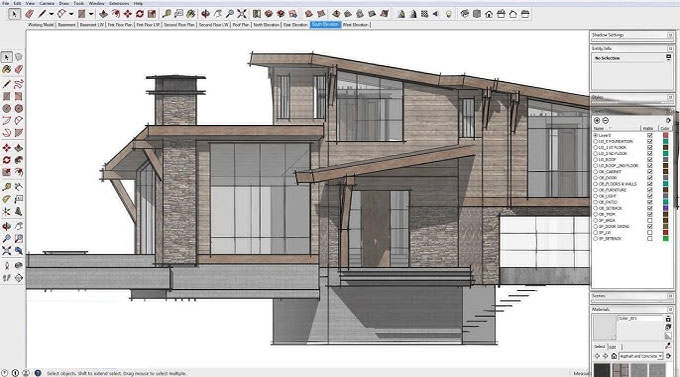
Task: Activate the Rotate tool in top toolbar
Action: coord(140,14)
